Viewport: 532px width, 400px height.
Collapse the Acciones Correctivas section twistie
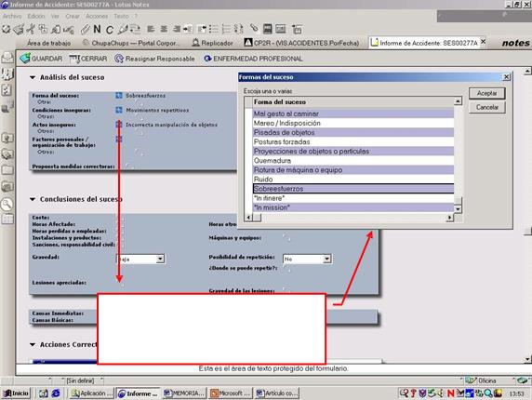[33, 345]
